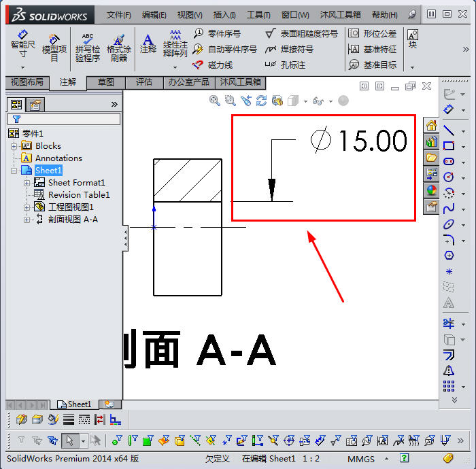Switch to the 草图 (Sketch) tab

(x=106, y=82)
